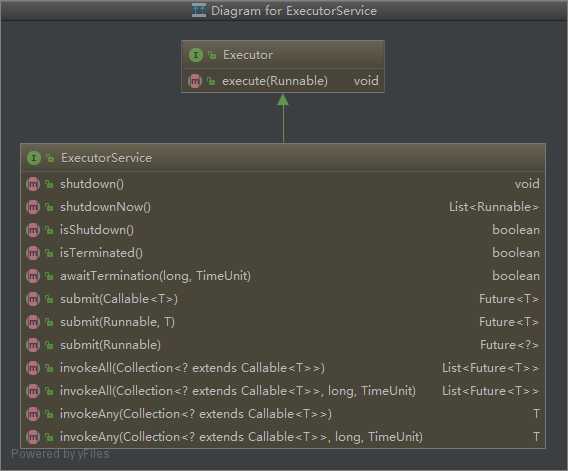The image size is (568, 471).
Task: Select awaitTermination(long, TimeUnit) method text
Action: [155, 276]
